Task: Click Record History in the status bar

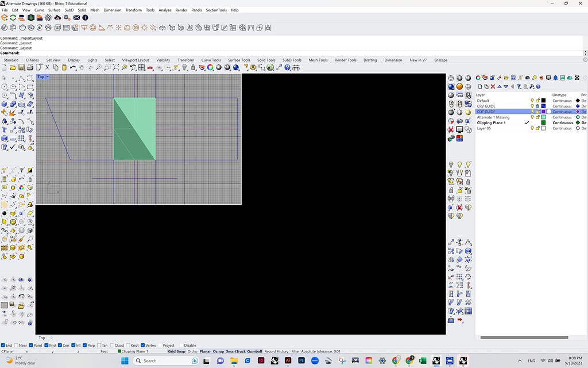Action: click(x=276, y=351)
